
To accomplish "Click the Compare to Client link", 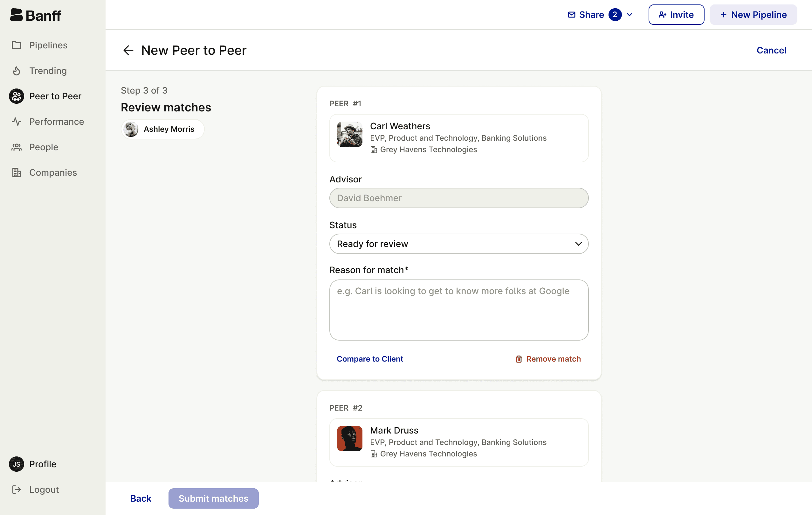I will [x=369, y=359].
